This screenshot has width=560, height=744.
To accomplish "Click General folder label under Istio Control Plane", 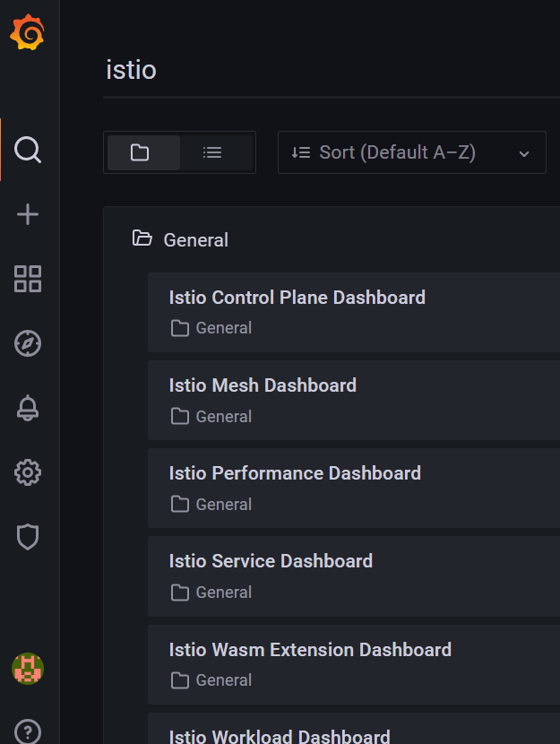I will point(224,328).
